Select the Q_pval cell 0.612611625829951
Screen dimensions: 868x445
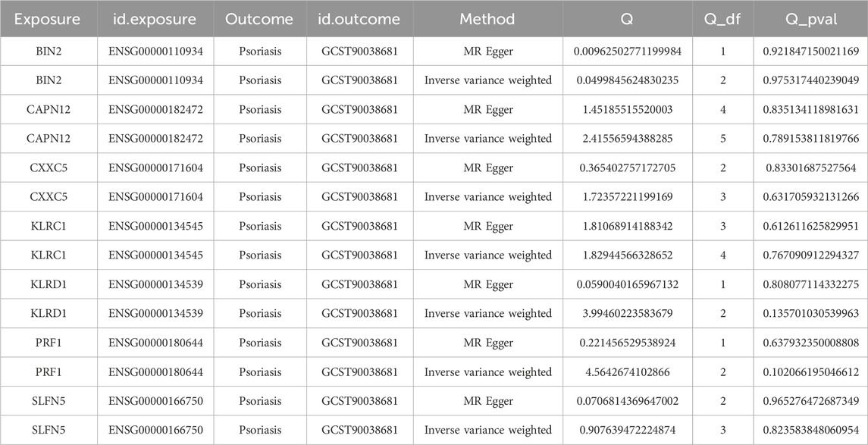pos(810,226)
